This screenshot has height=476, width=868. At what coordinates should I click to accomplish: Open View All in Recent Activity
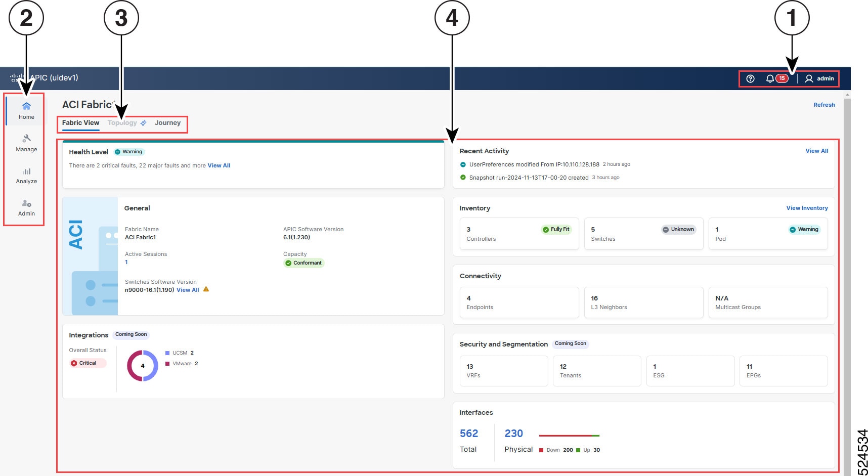click(x=817, y=151)
